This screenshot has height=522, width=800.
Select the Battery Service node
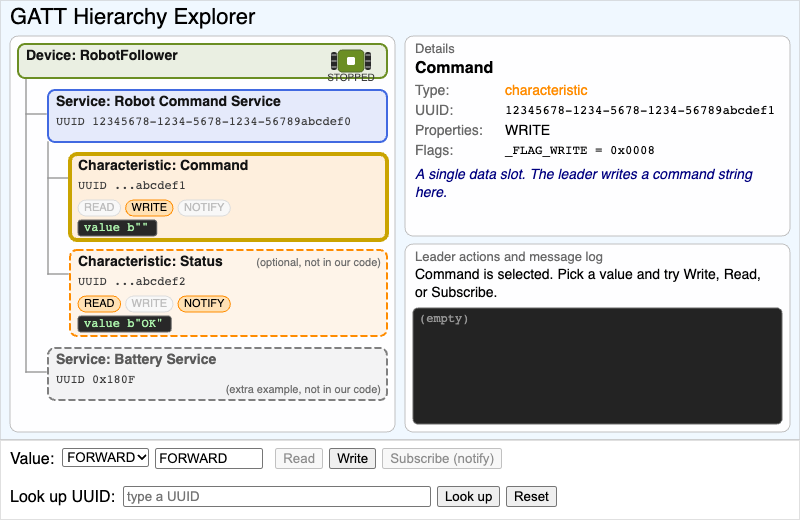(x=217, y=374)
